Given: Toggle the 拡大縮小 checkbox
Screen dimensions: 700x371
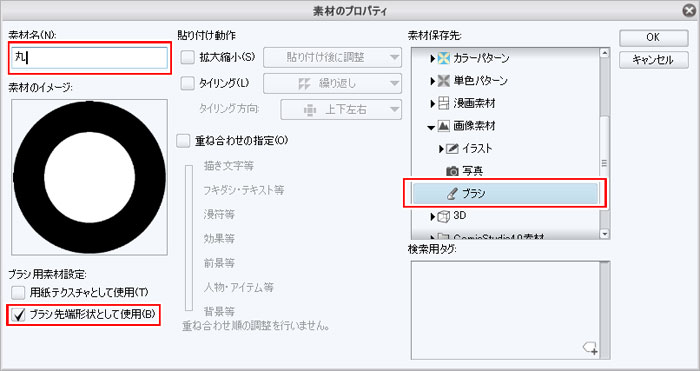Looking at the screenshot, I should (x=188, y=57).
